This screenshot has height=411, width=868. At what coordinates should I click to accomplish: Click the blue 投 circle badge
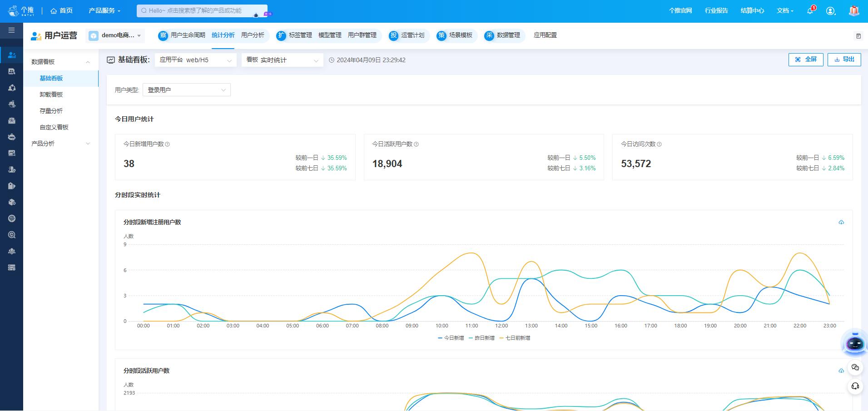[393, 36]
